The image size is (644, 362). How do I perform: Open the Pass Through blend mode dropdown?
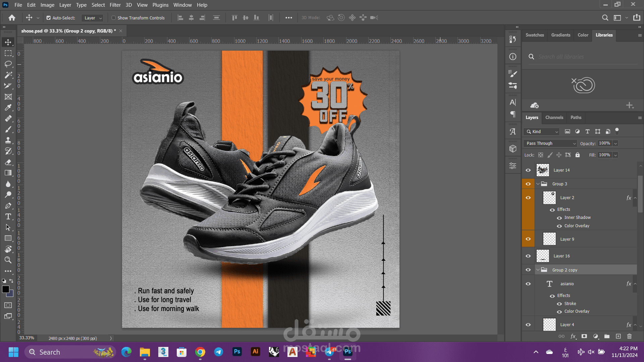point(550,143)
